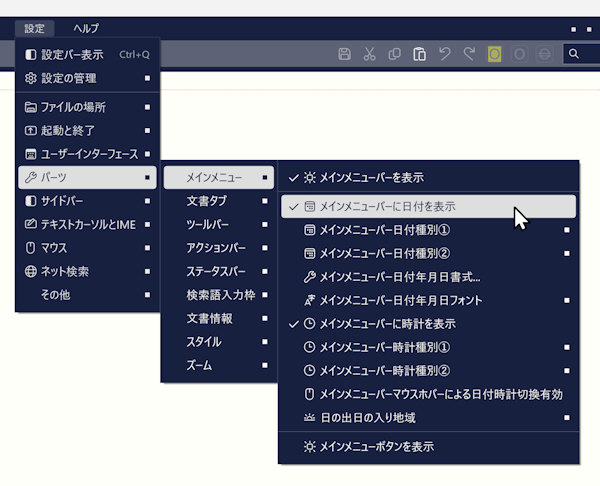Click the redo arrow icon
Viewport: 600px width, 486px height.
pyautogui.click(x=469, y=54)
